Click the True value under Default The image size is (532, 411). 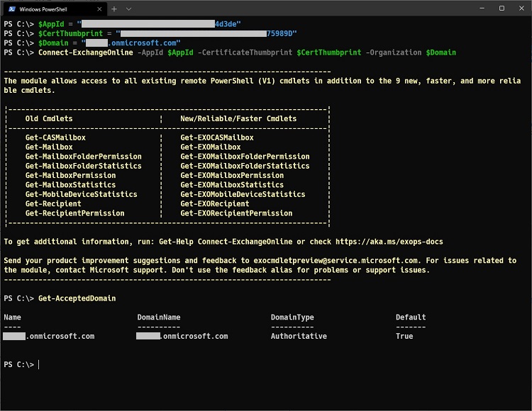tap(404, 337)
